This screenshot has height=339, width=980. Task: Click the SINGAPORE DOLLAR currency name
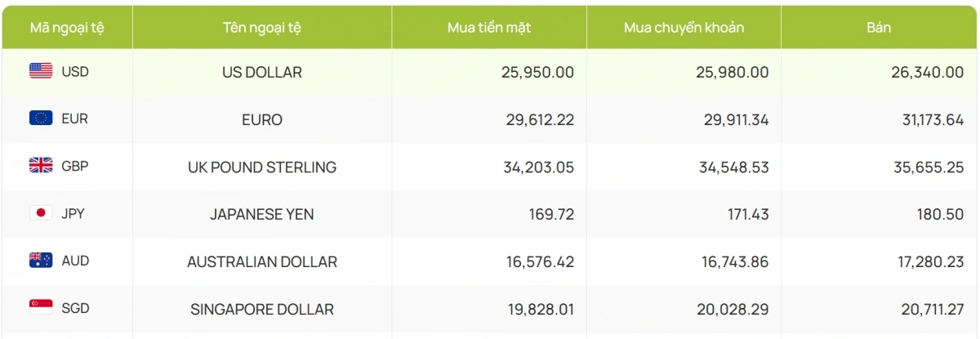click(x=262, y=309)
